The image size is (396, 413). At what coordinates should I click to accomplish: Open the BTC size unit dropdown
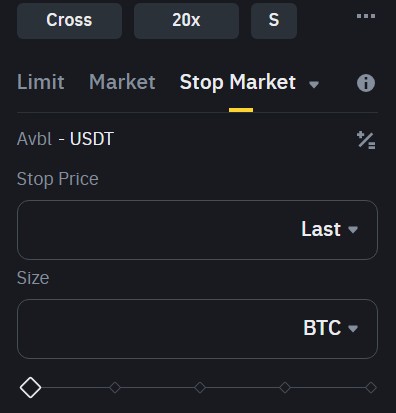330,328
